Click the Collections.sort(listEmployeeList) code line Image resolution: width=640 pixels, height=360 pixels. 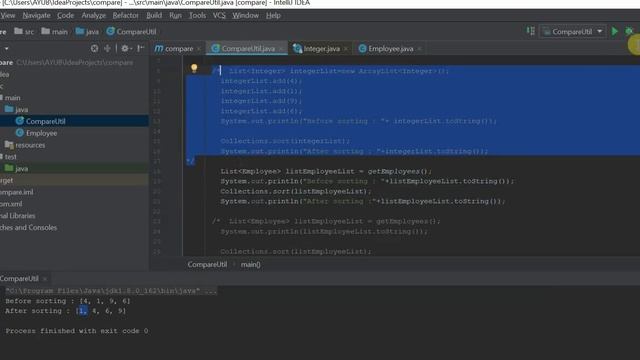(296, 191)
